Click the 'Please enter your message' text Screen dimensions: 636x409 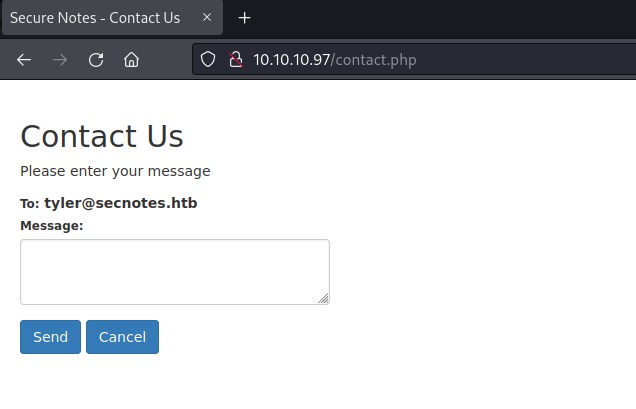pyautogui.click(x=115, y=171)
